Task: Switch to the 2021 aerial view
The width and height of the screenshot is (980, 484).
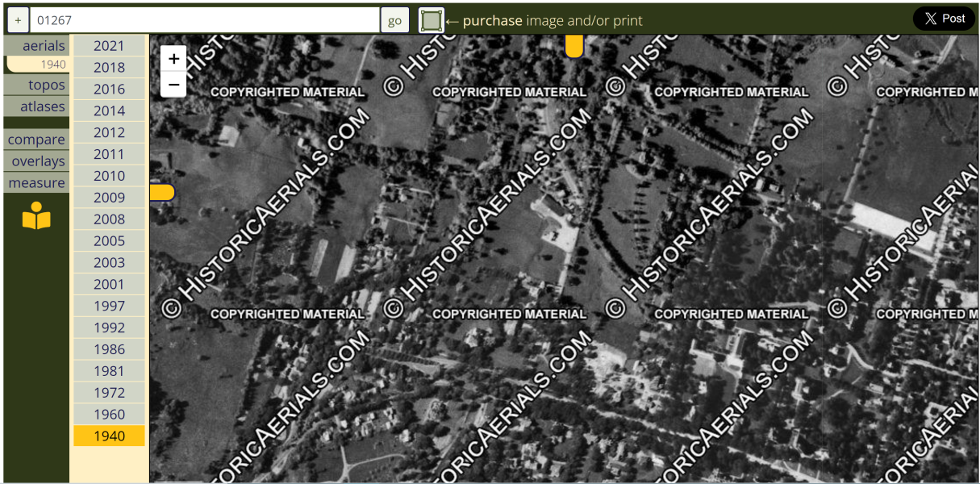Action: click(109, 45)
